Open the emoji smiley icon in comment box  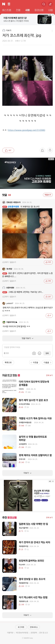click(39, 353)
